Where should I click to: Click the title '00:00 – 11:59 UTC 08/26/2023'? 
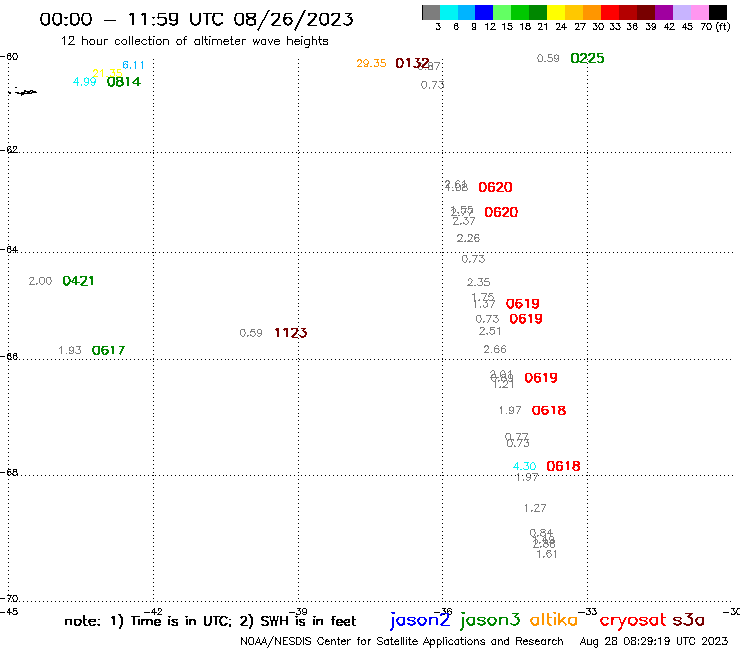(x=196, y=19)
